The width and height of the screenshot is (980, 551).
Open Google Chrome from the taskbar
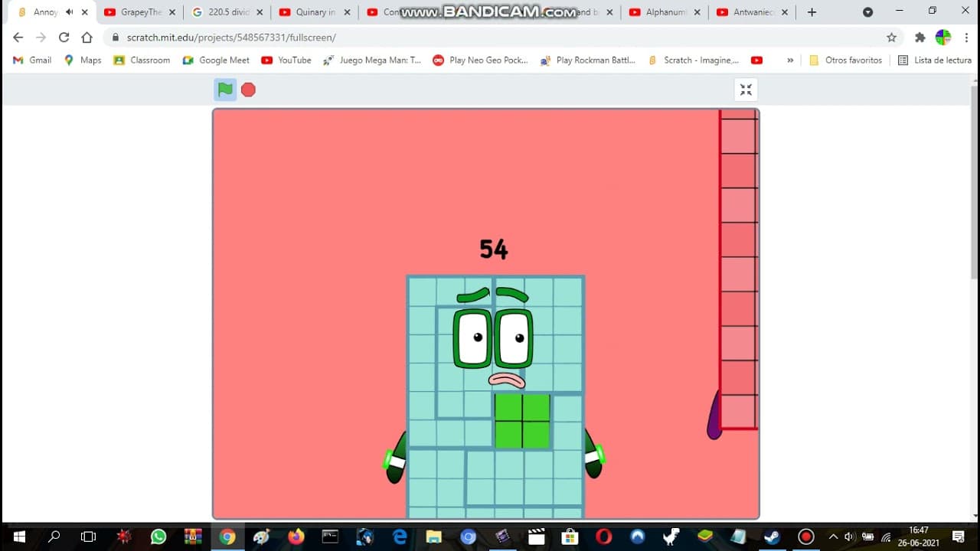[x=227, y=536]
